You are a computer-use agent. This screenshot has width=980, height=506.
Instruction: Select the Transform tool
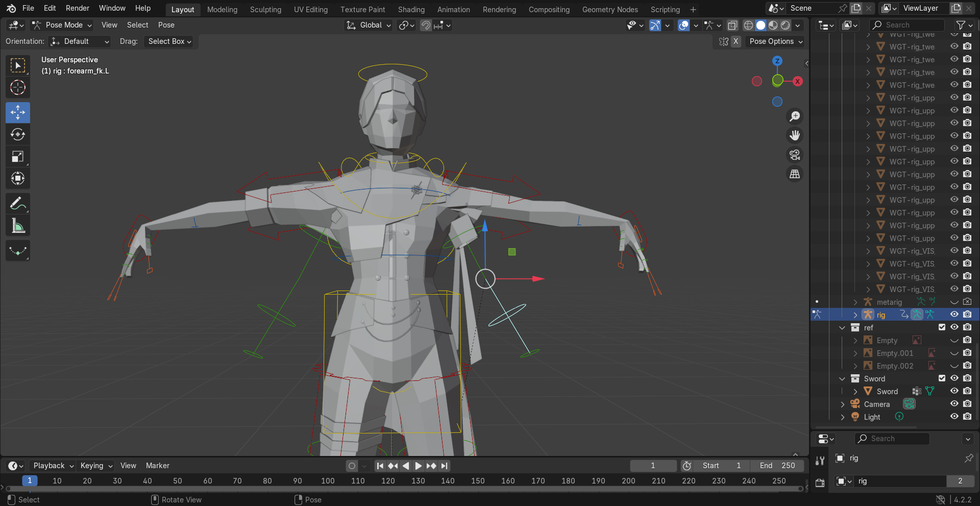18,178
